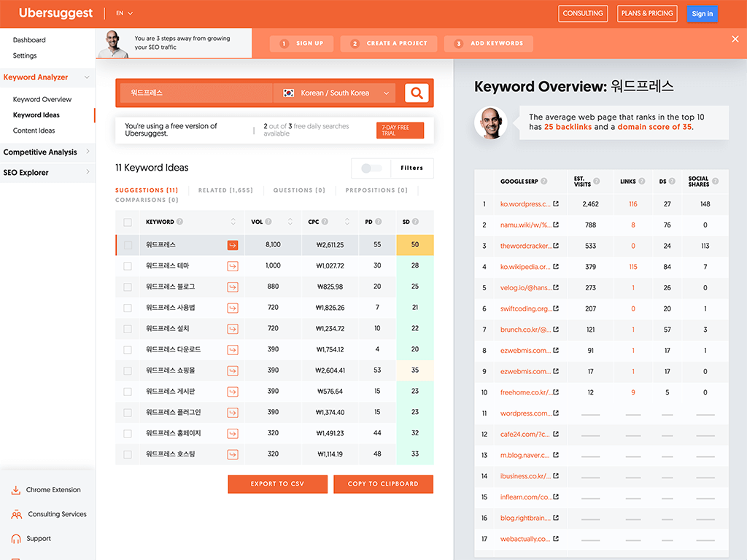Image resolution: width=747 pixels, height=560 pixels.
Task: Sort by VOL column arrows
Action: coord(290,222)
